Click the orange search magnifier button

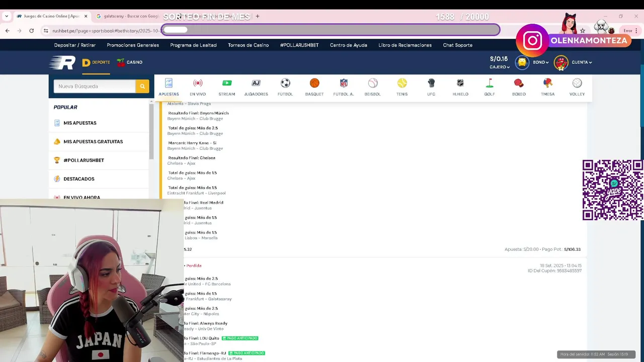(142, 86)
